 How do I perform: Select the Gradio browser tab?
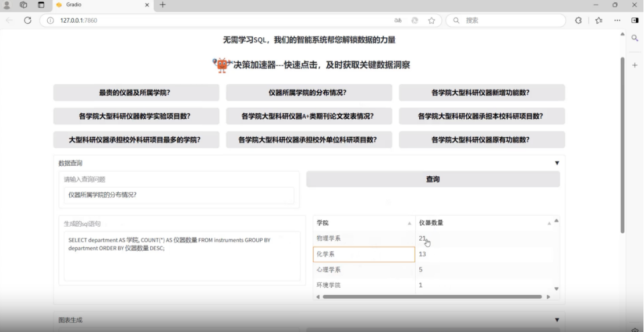(x=102, y=5)
